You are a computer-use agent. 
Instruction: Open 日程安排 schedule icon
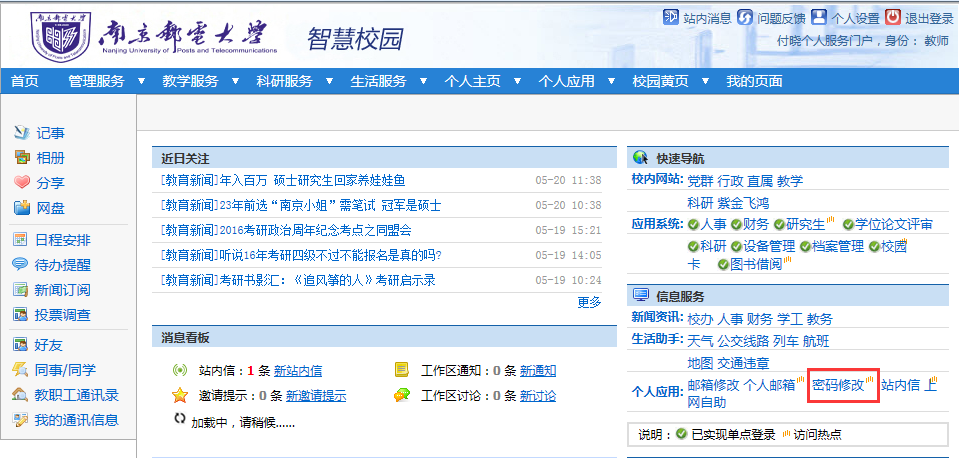22,240
